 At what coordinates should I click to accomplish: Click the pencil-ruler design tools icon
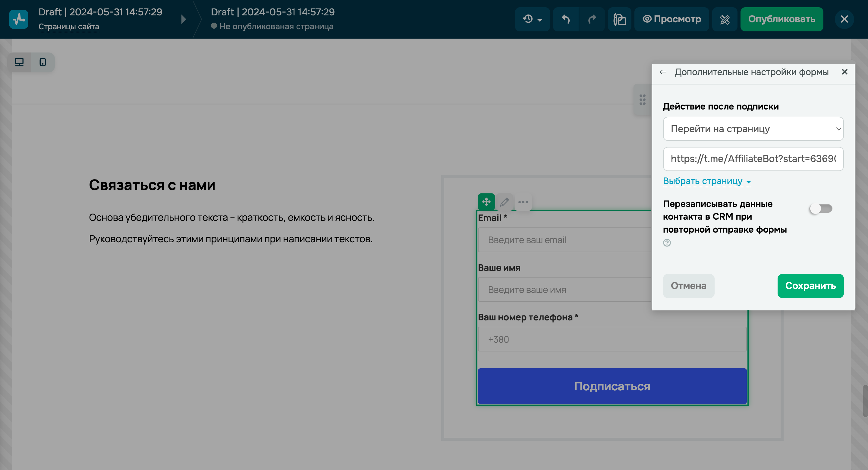725,19
